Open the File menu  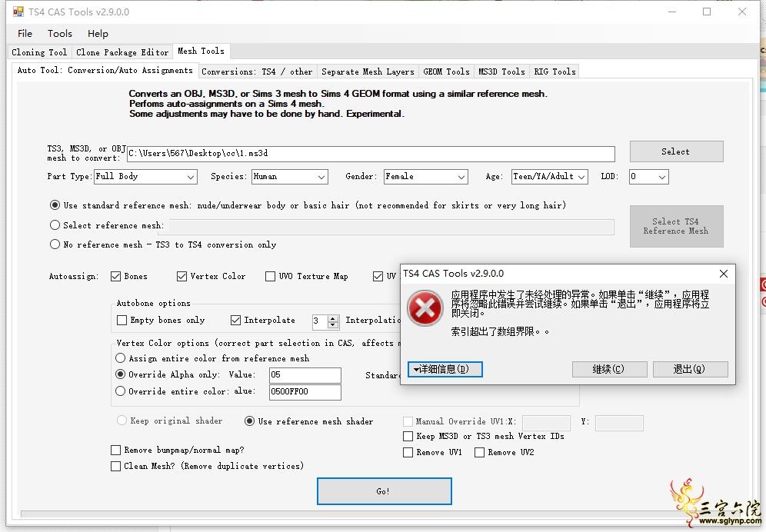(x=25, y=34)
